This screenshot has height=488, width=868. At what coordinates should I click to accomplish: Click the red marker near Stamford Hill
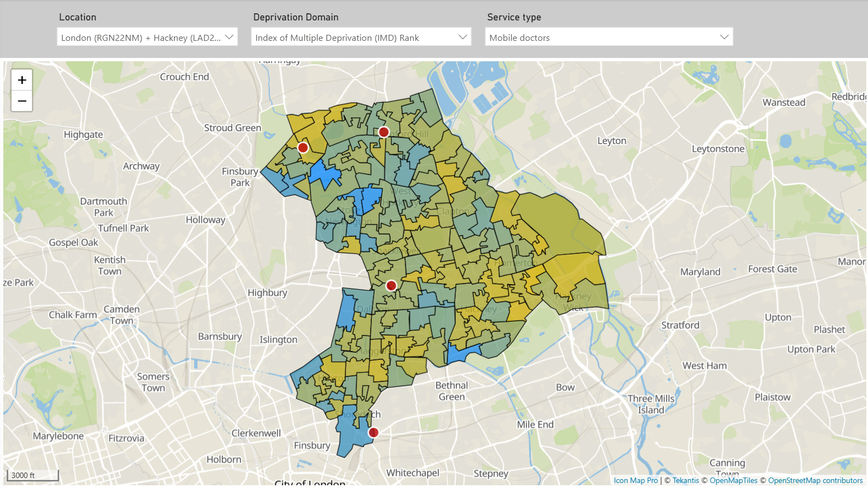coord(384,132)
